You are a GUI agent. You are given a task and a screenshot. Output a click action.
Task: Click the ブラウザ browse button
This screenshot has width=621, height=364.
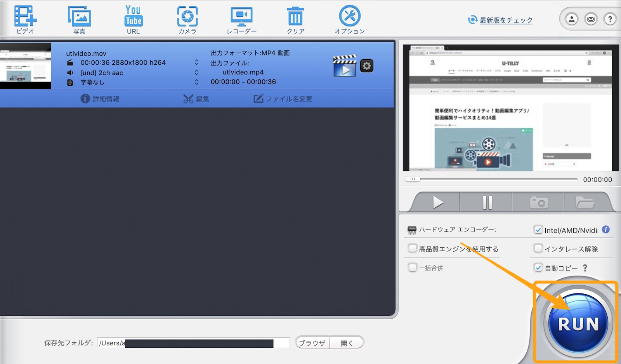pyautogui.click(x=312, y=343)
